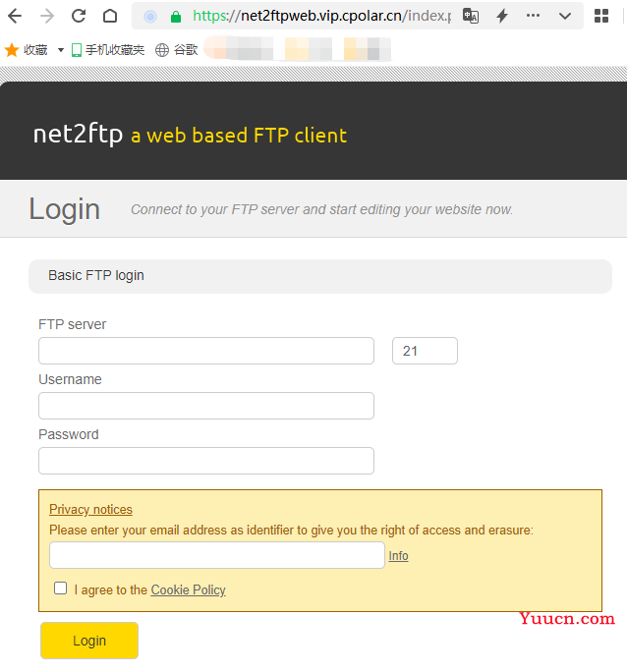
Task: Open the Privacy notices link
Action: click(x=90, y=509)
